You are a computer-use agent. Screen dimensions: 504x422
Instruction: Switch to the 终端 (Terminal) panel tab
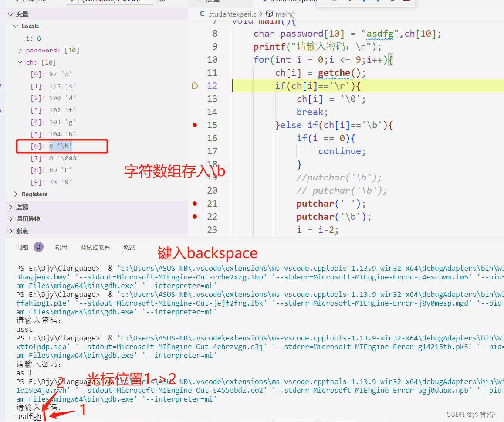pyautogui.click(x=129, y=247)
